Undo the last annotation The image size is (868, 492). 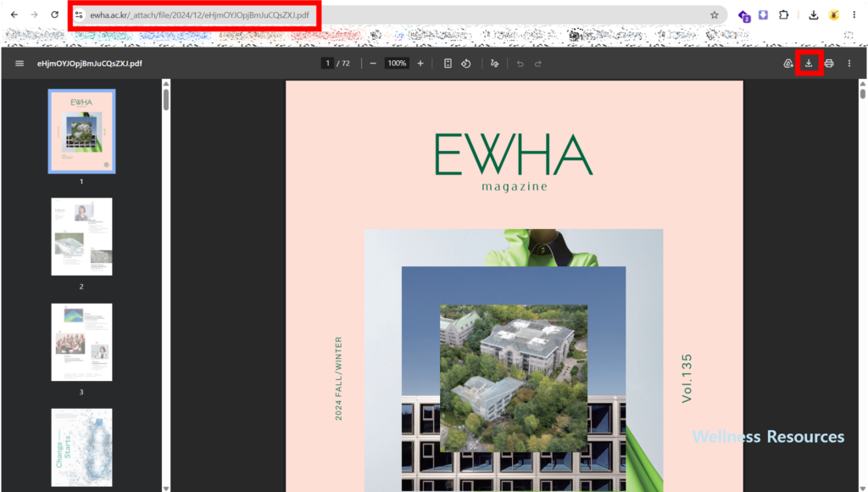520,63
